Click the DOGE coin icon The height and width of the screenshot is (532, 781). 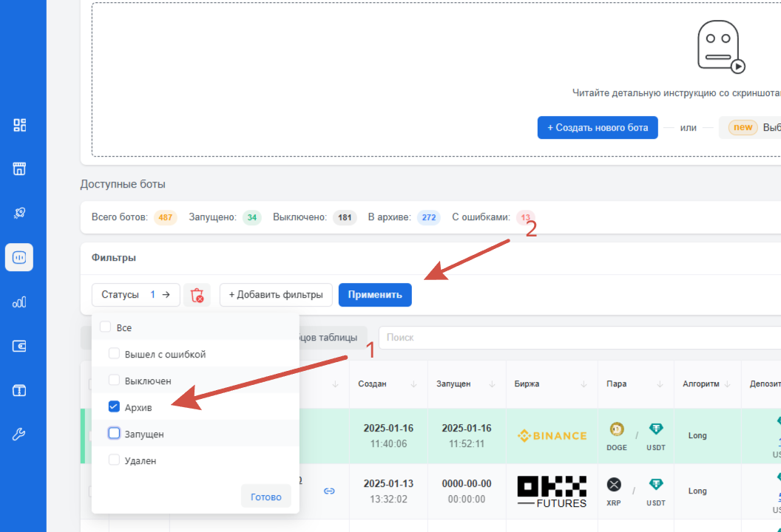point(617,429)
